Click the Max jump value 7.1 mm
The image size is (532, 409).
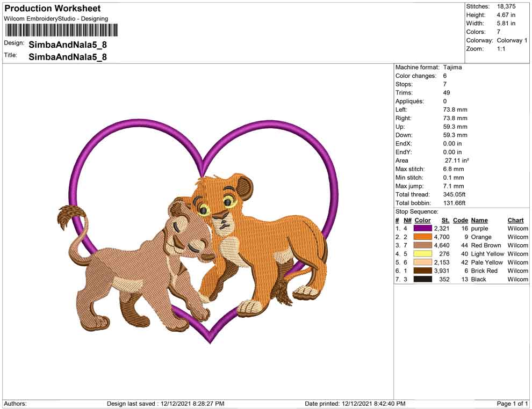pos(454,186)
